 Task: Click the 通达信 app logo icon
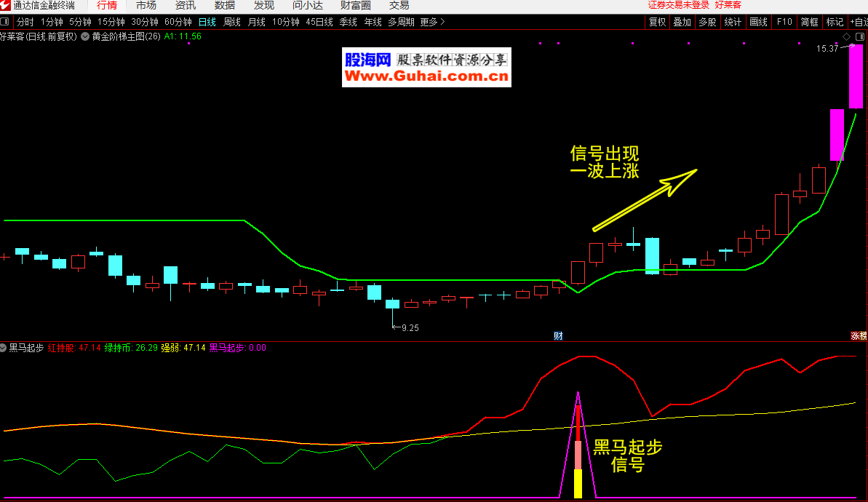pos(6,5)
